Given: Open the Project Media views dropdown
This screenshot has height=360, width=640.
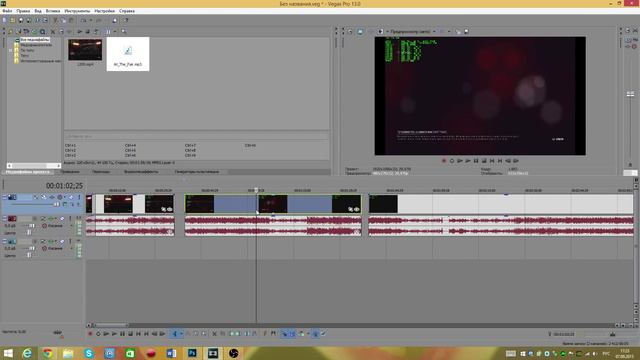Looking at the screenshot, I should coord(115,31).
